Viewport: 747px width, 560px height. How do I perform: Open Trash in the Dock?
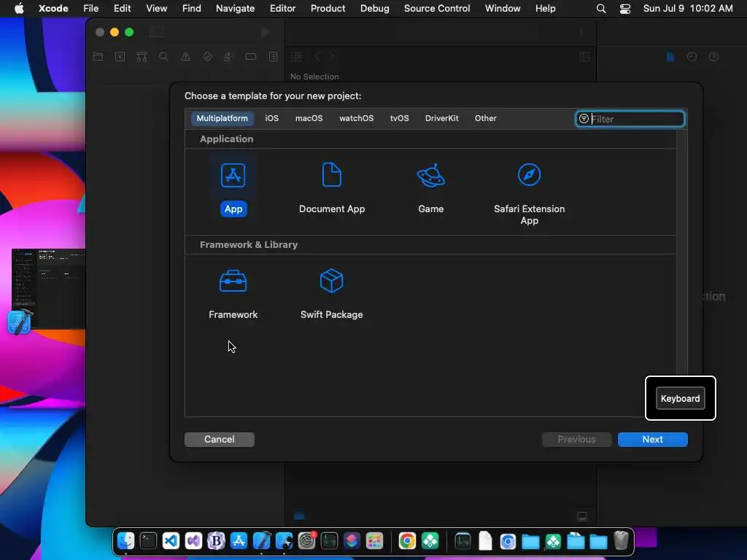621,541
